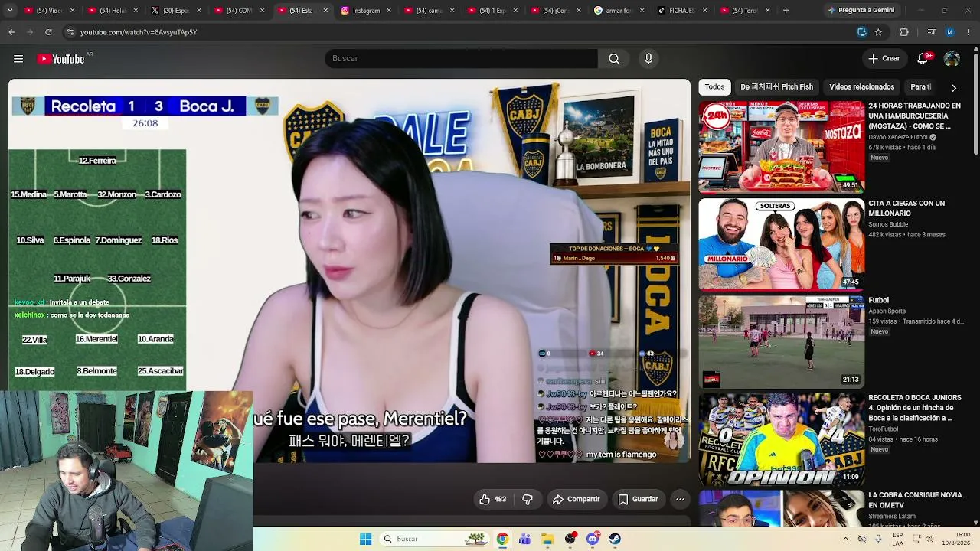Open the 24 Horas Trabajando video title
The image size is (980, 551).
tap(914, 116)
